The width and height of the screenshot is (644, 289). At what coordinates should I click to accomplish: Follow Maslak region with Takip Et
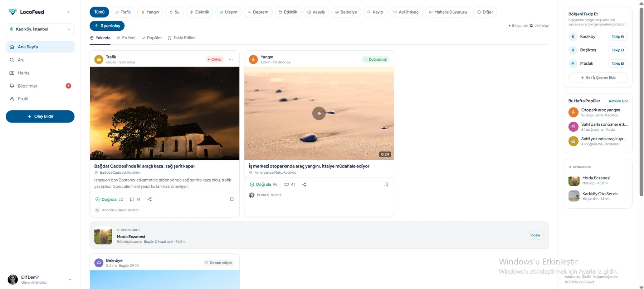coord(618,64)
